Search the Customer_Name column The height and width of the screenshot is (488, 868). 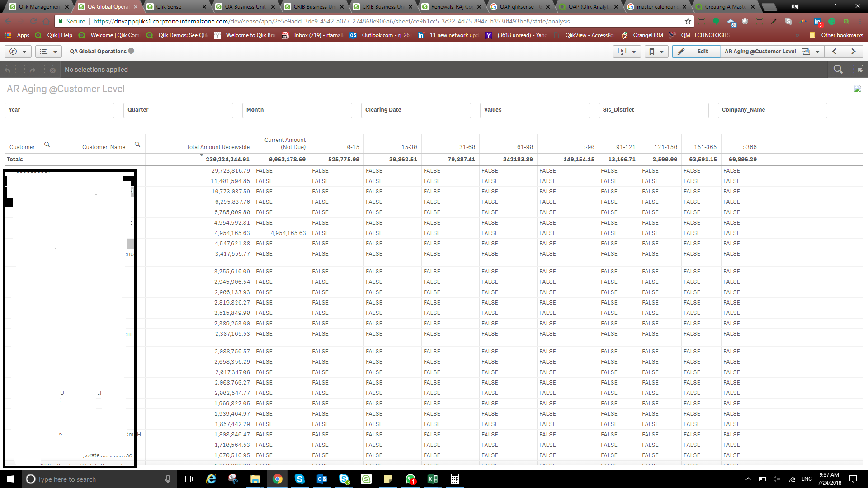[x=137, y=145]
